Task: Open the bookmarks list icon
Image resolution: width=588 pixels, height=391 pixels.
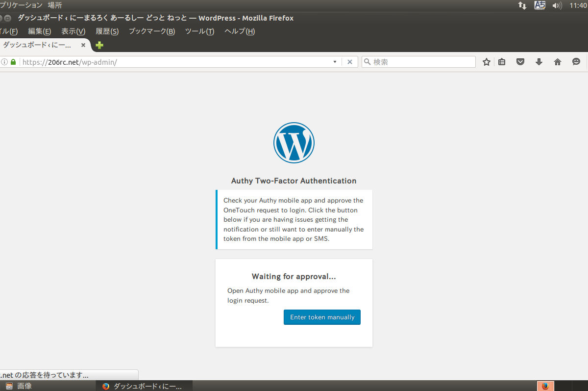Action: click(x=502, y=62)
